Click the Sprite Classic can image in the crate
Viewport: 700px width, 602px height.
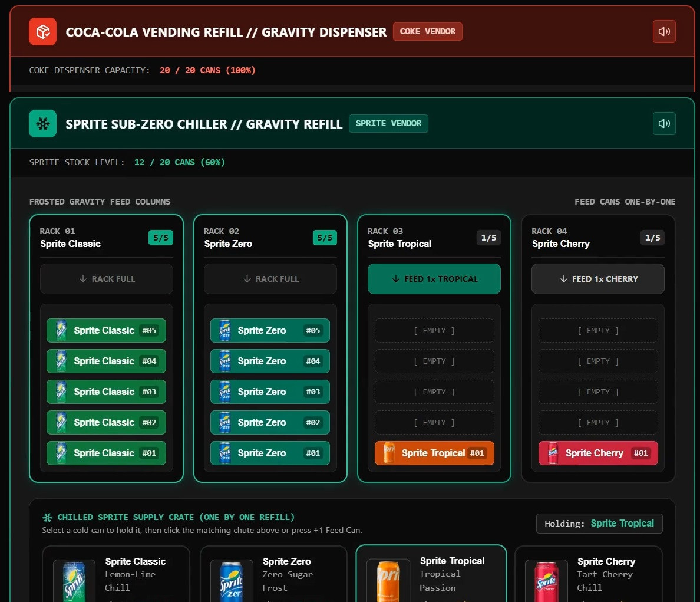(74, 581)
